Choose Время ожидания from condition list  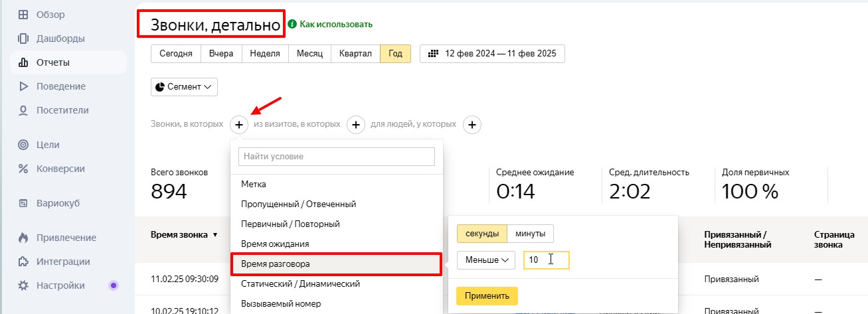pos(276,244)
